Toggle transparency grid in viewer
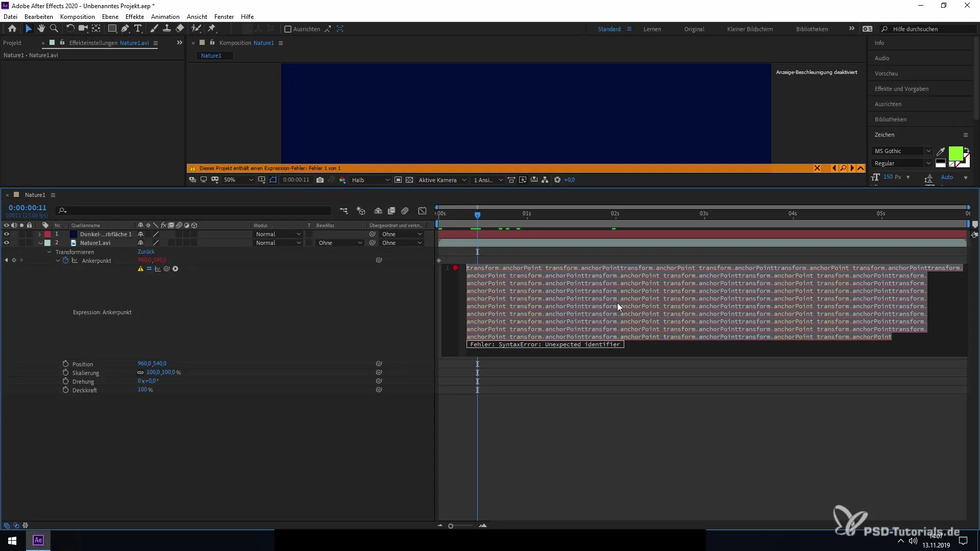Image resolution: width=980 pixels, height=551 pixels. (409, 180)
